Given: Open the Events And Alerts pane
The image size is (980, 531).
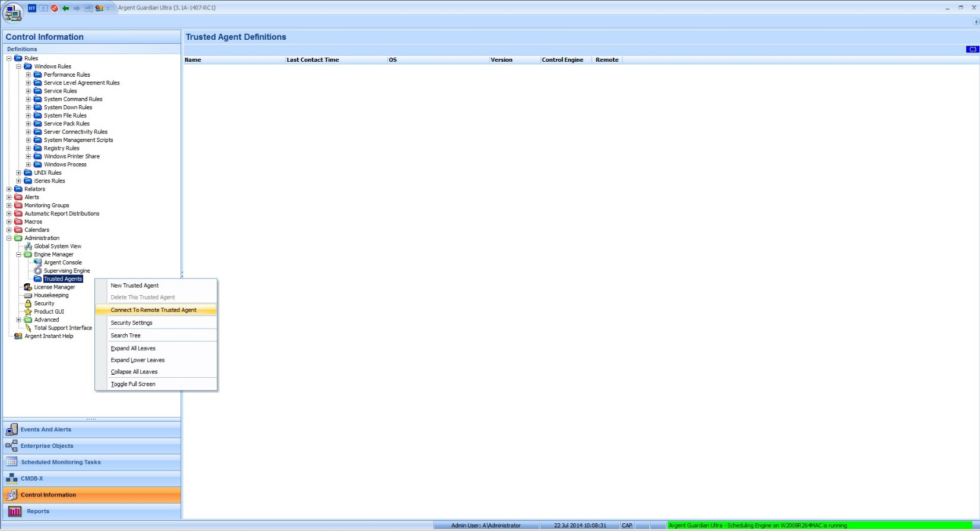Looking at the screenshot, I should (x=46, y=429).
